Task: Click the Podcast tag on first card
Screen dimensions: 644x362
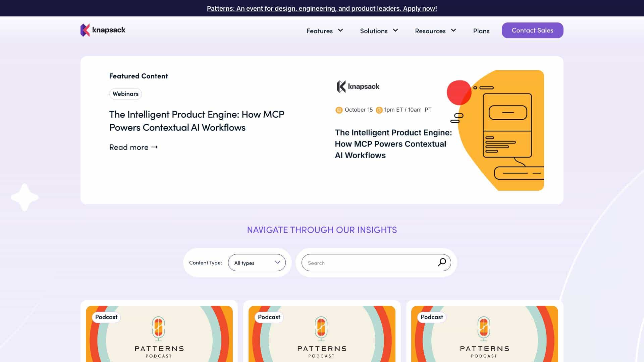Action: [x=106, y=317]
